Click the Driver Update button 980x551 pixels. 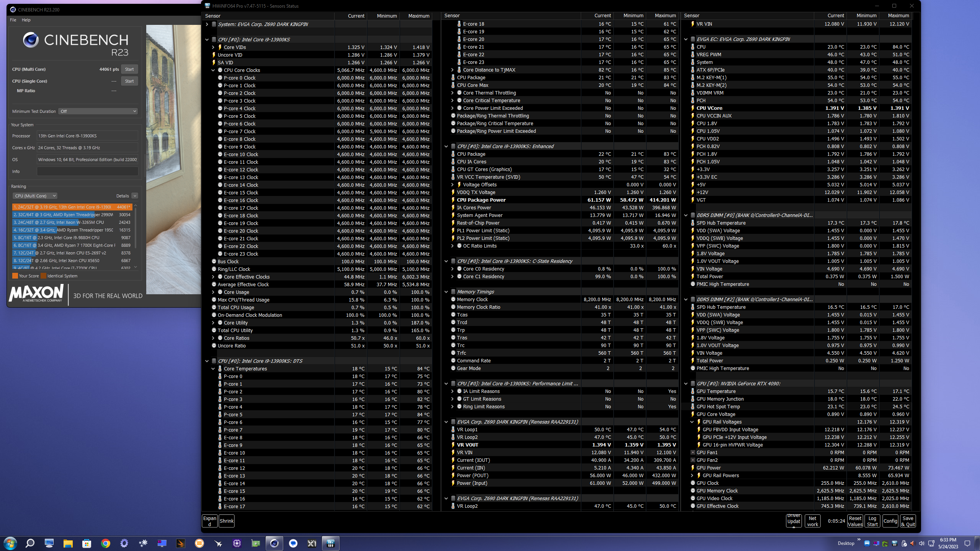tap(794, 521)
